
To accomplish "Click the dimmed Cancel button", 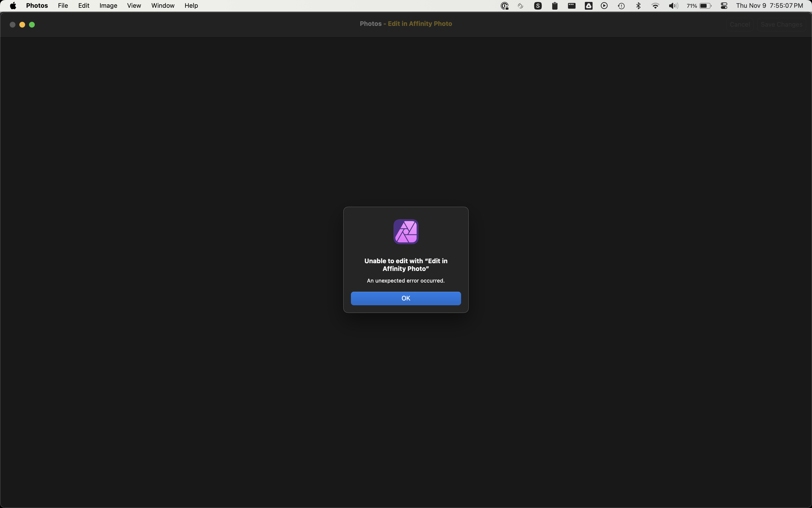I will (739, 24).
